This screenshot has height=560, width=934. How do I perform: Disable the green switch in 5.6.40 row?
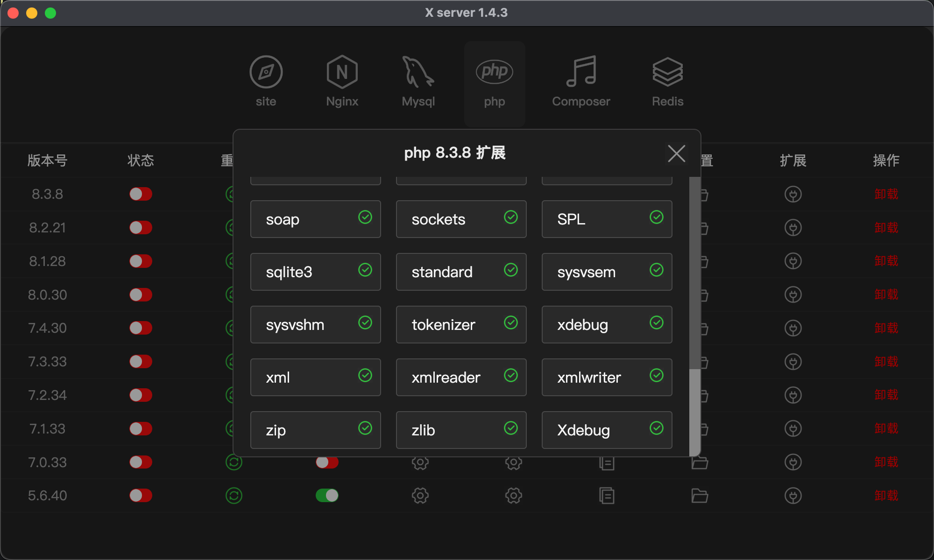[327, 496]
